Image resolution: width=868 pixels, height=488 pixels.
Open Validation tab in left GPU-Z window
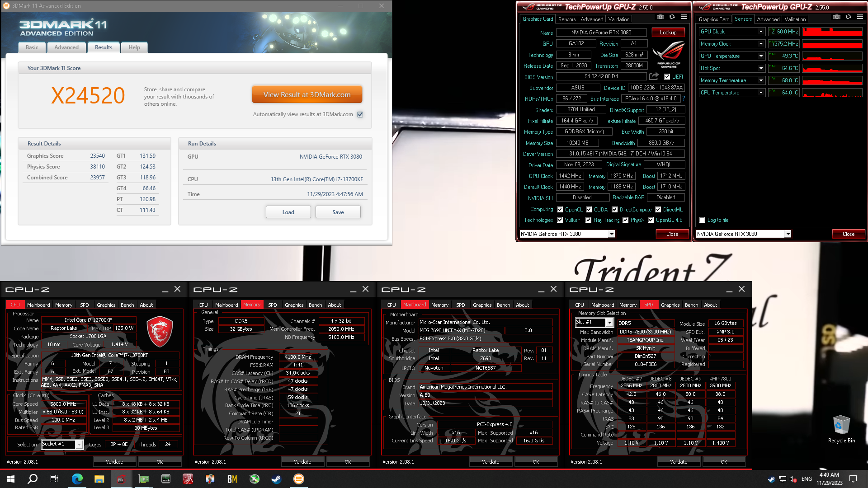pos(618,19)
